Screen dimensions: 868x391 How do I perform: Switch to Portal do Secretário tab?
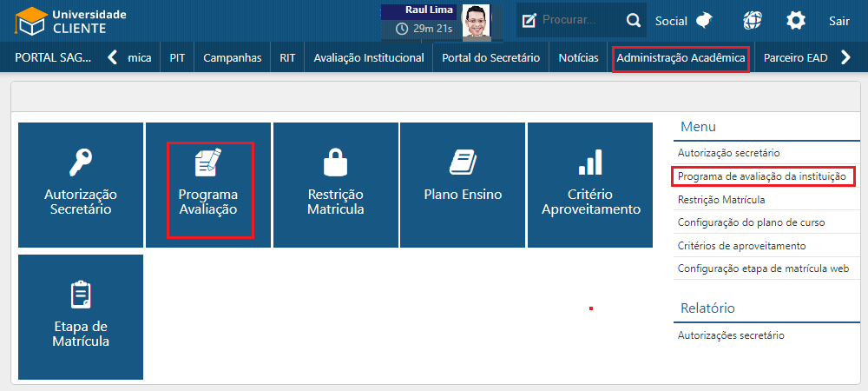[x=490, y=58]
